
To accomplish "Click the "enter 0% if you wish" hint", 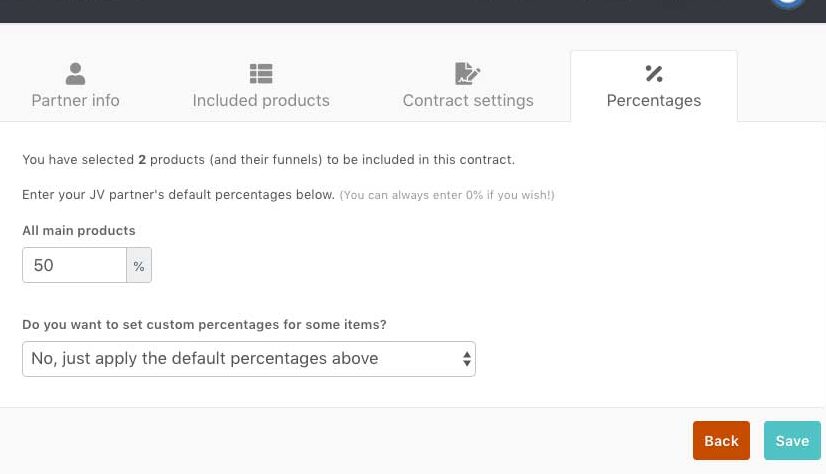I will point(447,195).
